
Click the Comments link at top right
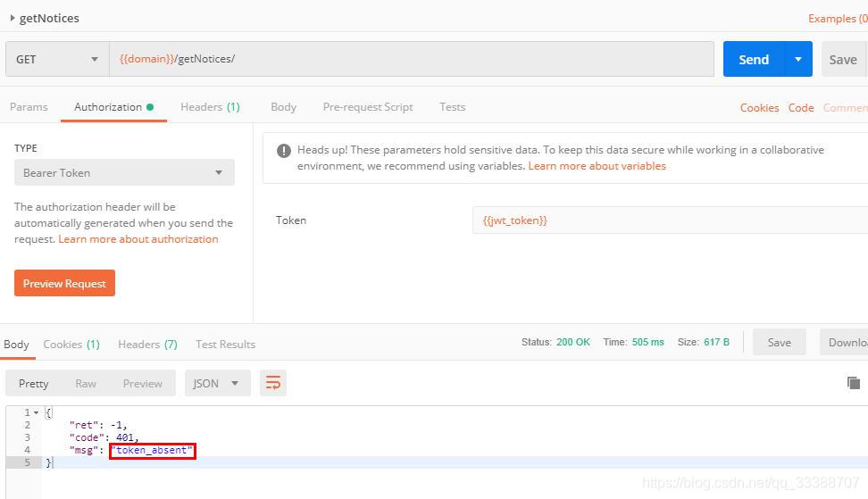pyautogui.click(x=846, y=108)
